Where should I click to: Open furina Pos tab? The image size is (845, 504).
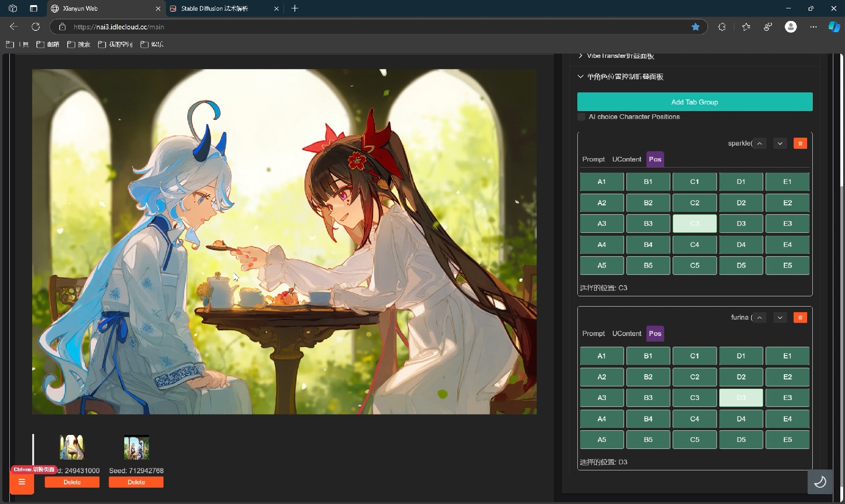click(655, 333)
